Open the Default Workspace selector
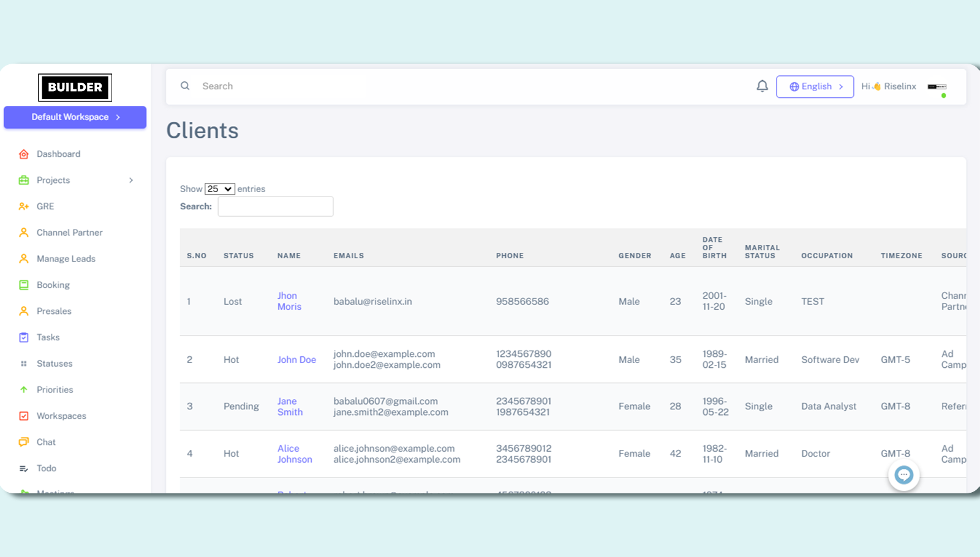The width and height of the screenshot is (980, 557). click(75, 118)
